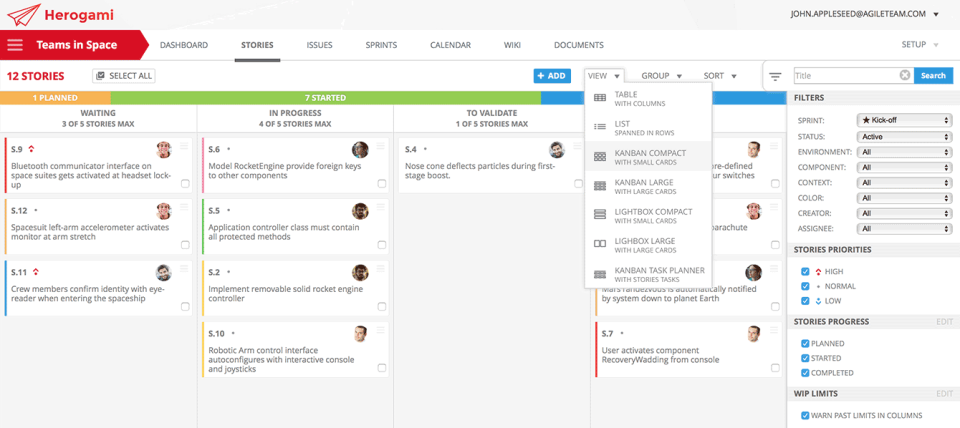This screenshot has width=960, height=428.
Task: Open the hamburger menu beside Teams in Space
Action: pos(15,45)
